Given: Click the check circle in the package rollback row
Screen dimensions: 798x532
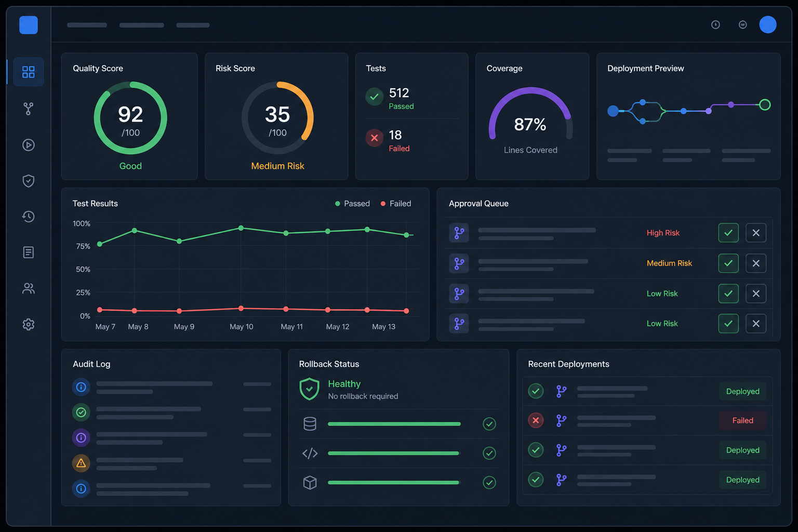Looking at the screenshot, I should point(489,483).
